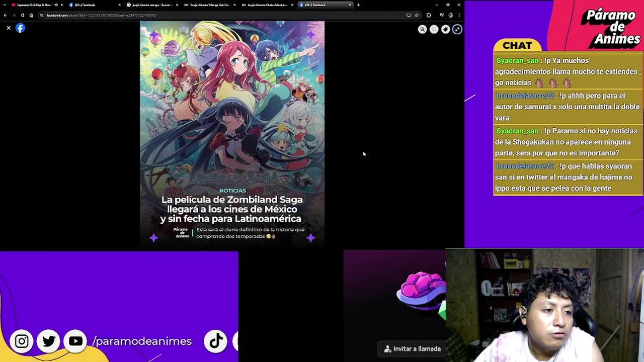
Task: Switch to the 'Joujin Kamen' Manga Get tab
Action: [x=210, y=5]
